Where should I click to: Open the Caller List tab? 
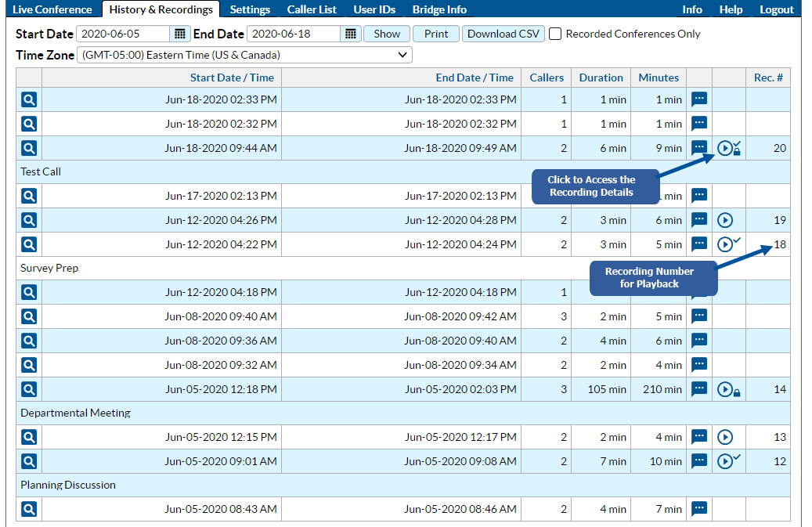tap(312, 9)
